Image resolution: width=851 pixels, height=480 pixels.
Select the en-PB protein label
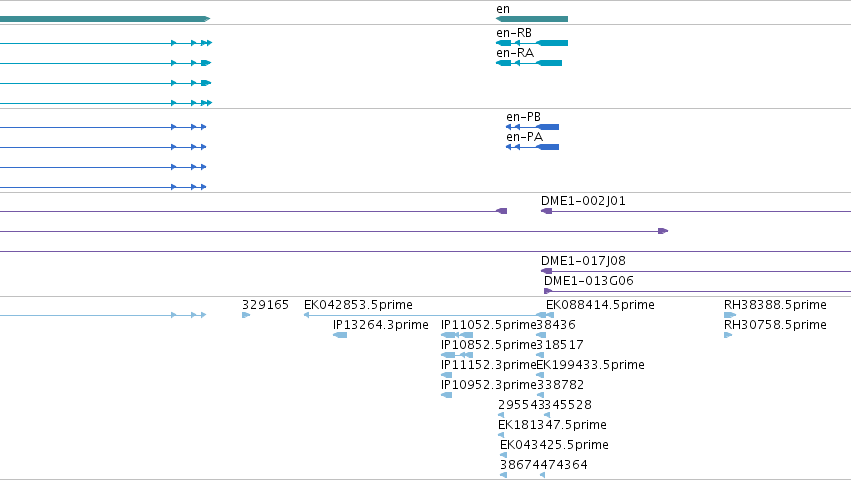(523, 117)
